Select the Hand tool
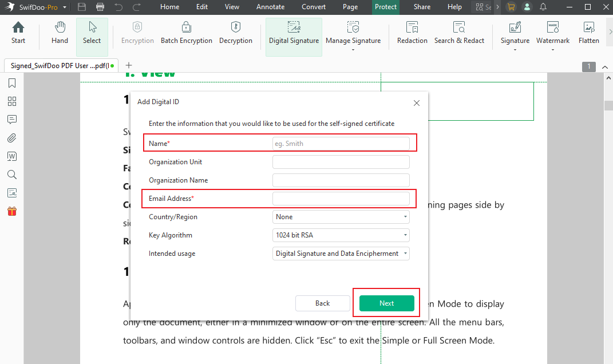The height and width of the screenshot is (364, 613). pos(60,33)
